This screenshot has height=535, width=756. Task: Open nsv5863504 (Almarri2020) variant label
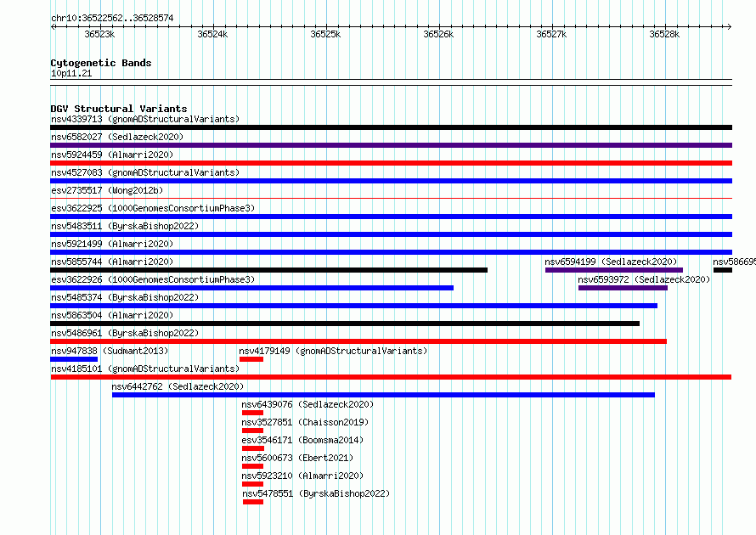pyautogui.click(x=112, y=315)
